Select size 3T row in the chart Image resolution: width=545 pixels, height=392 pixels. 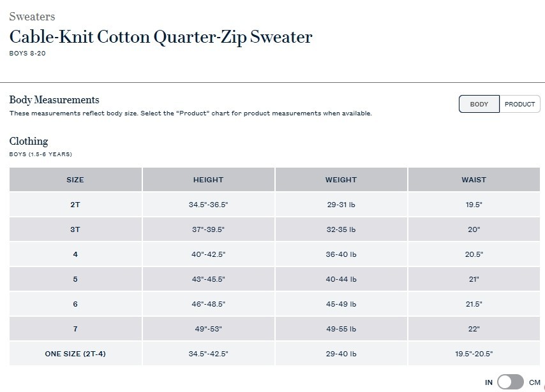(75, 229)
